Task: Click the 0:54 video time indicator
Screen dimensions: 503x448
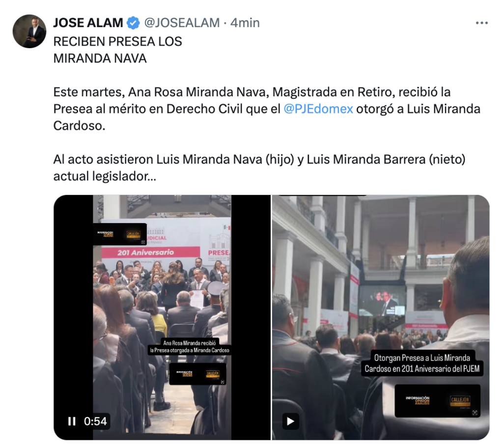Action: [x=95, y=421]
